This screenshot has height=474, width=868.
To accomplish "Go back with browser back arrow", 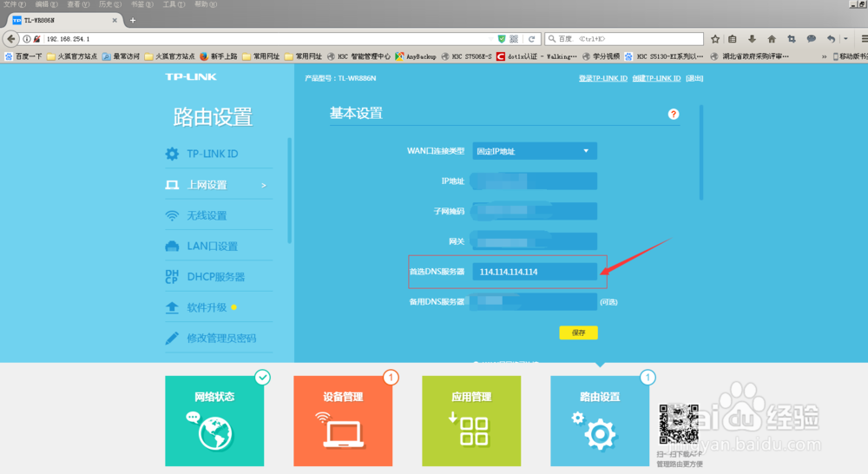I will 11,39.
